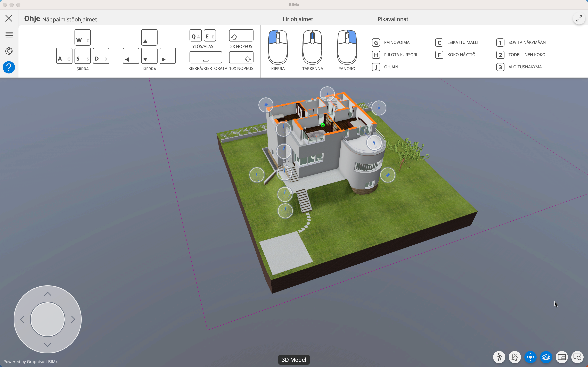Select camera marker beside the tree

click(x=387, y=175)
